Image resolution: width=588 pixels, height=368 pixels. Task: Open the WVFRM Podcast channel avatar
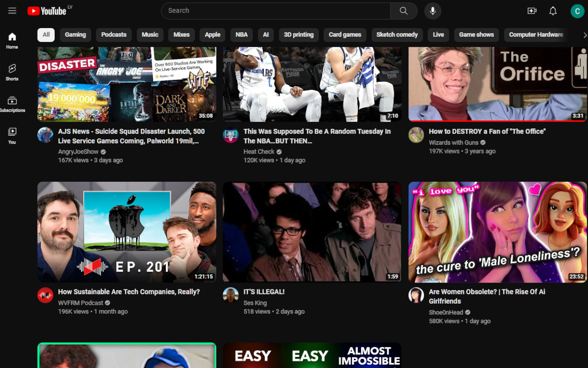tap(45, 295)
